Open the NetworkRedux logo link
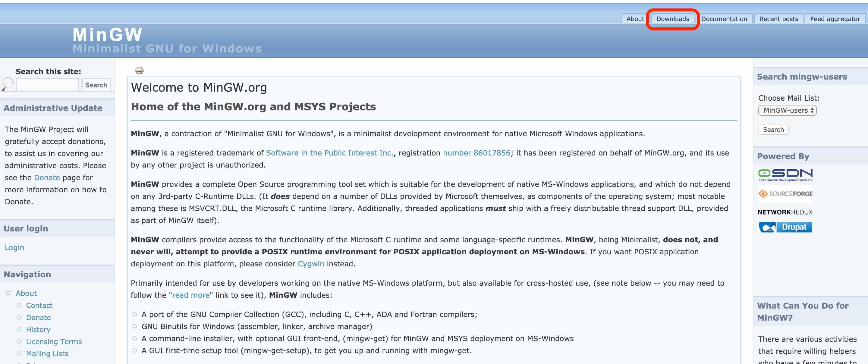Viewport: 868px width, 364px height. pyautogui.click(x=785, y=212)
